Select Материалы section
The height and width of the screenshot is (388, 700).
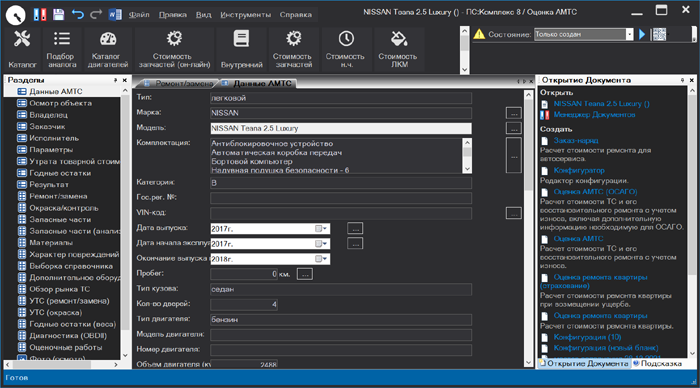click(50, 242)
